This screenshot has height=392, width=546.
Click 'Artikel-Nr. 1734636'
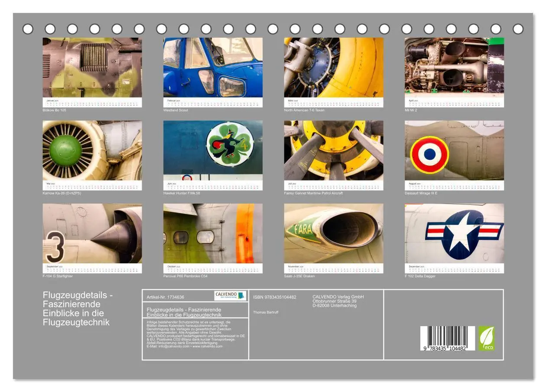pos(166,297)
